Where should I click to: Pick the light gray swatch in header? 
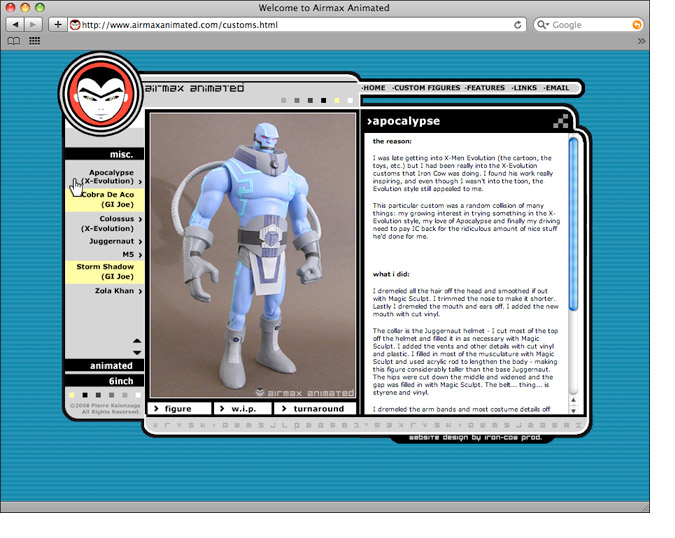[283, 100]
